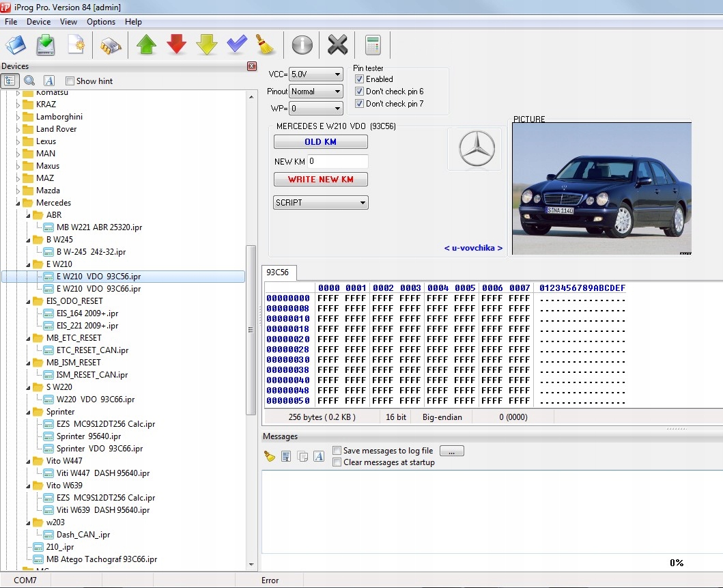723x588 pixels.
Task: Check Save messages to log file
Action: [337, 451]
